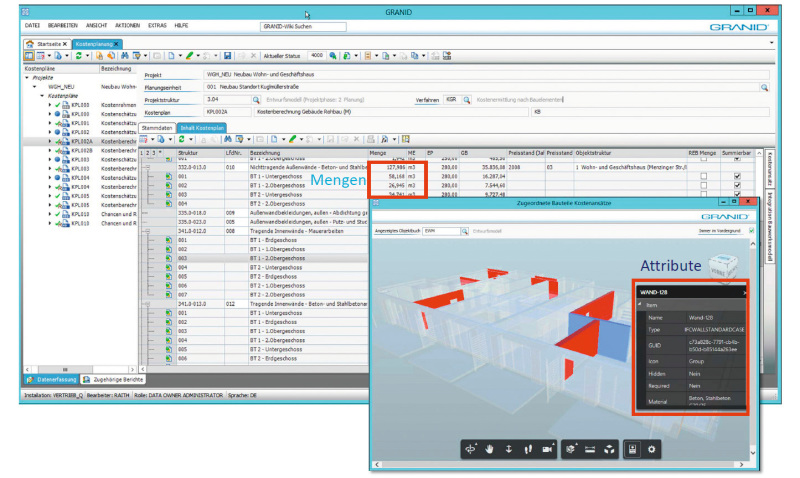
Task: Click the binoculars icon in Inhalt Kostenplan toolbar
Action: point(228,139)
